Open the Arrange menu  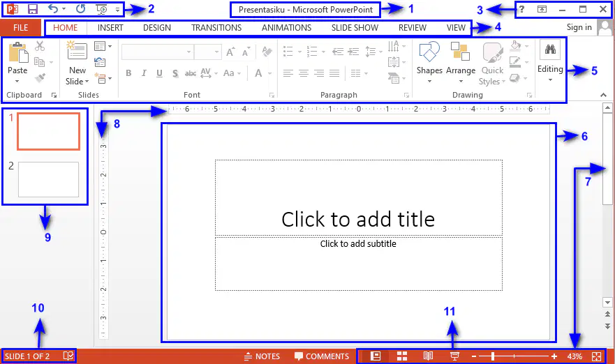461,62
